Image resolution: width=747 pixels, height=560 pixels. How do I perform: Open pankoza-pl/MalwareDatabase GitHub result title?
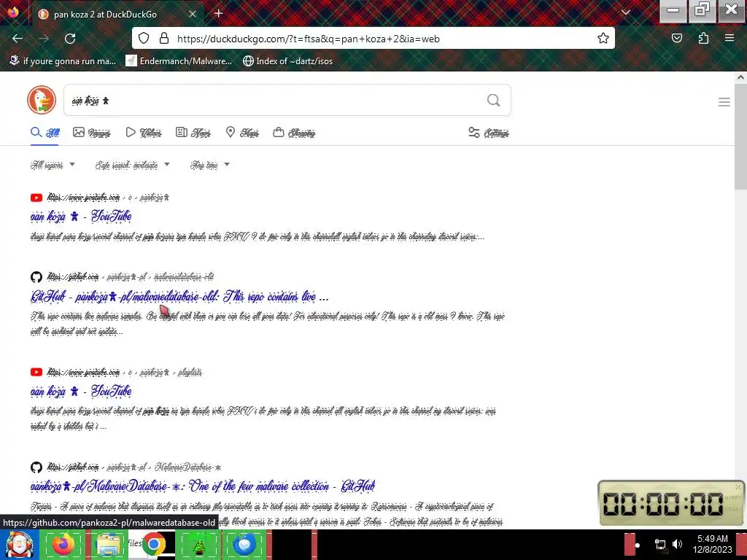point(203,486)
